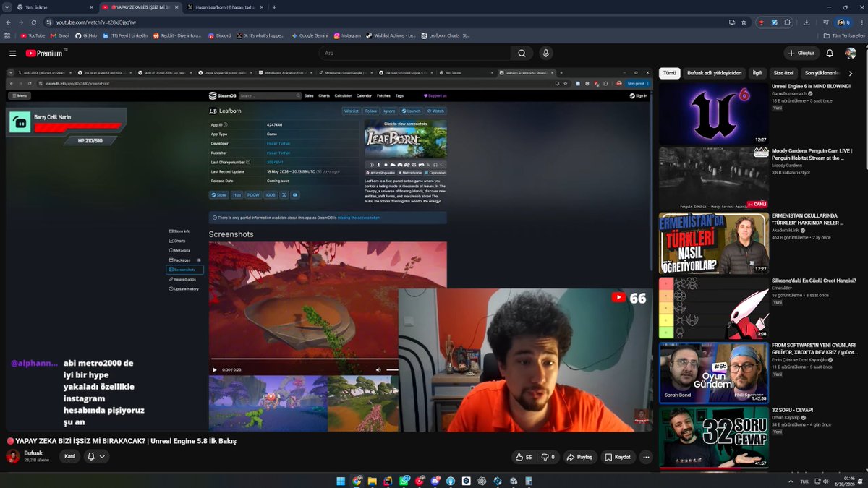
Task: Open the Ermenistan okullarında Türkler video thumbnail
Action: (x=713, y=243)
